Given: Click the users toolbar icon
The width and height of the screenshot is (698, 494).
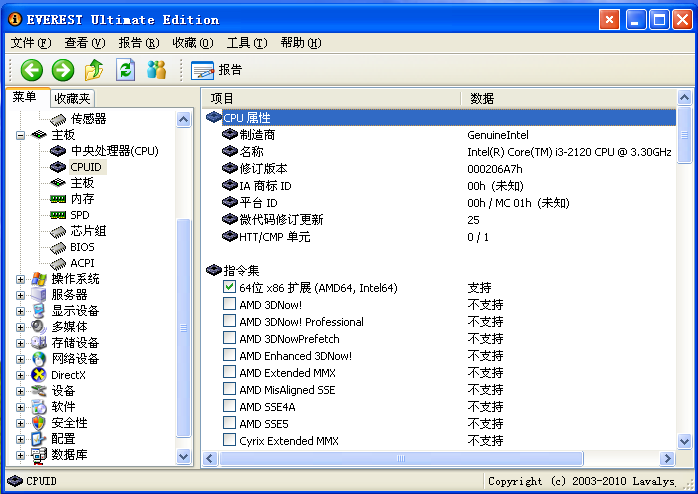Looking at the screenshot, I should pos(156,70).
